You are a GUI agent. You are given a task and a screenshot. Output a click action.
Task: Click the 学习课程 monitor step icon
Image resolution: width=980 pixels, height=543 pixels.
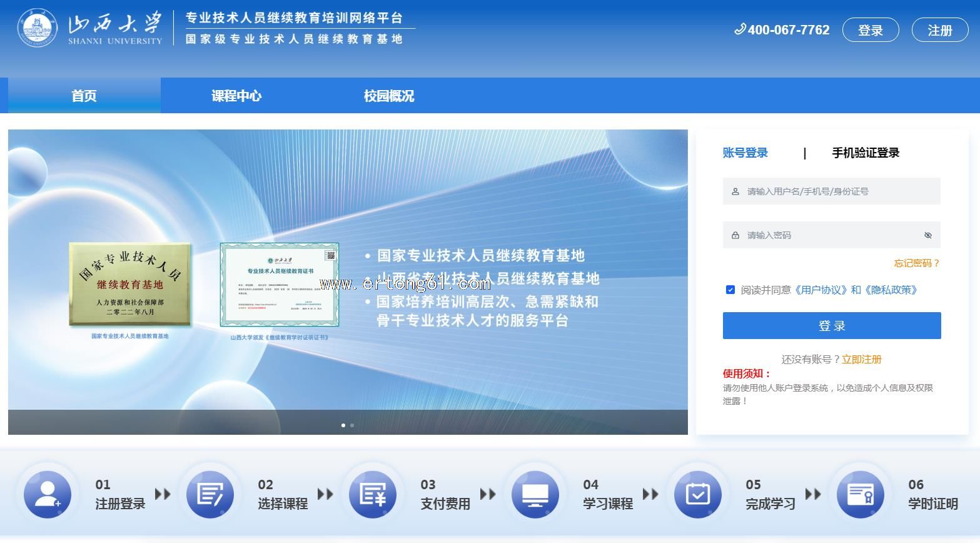click(535, 494)
